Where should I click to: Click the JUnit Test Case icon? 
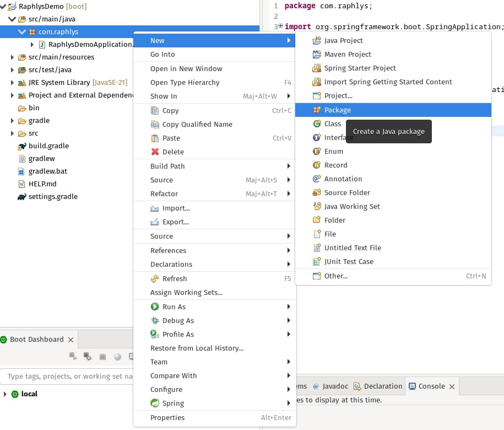[x=317, y=261]
